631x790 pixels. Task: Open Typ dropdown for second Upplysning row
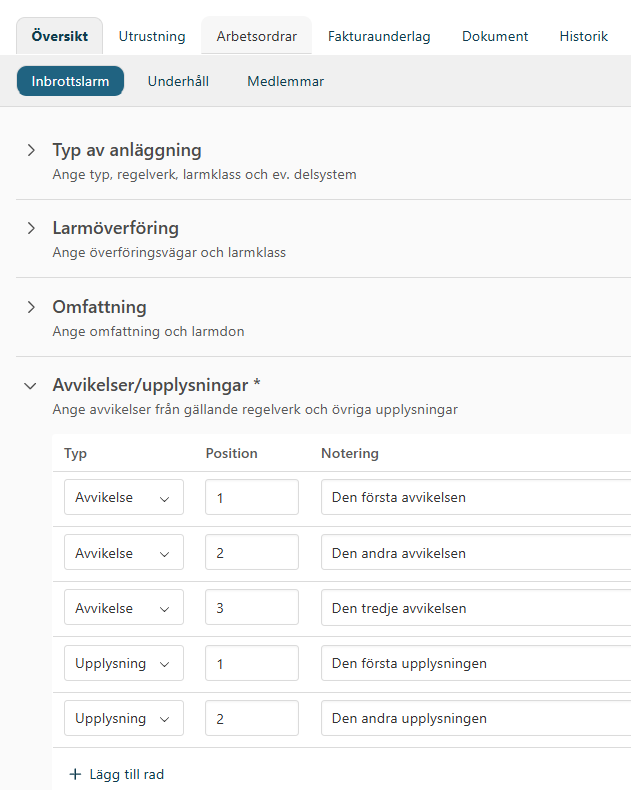123,718
